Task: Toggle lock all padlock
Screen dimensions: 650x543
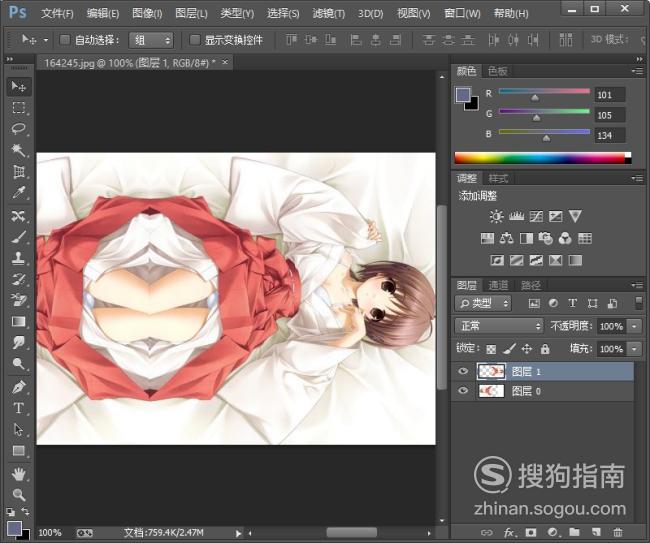Action: click(545, 349)
